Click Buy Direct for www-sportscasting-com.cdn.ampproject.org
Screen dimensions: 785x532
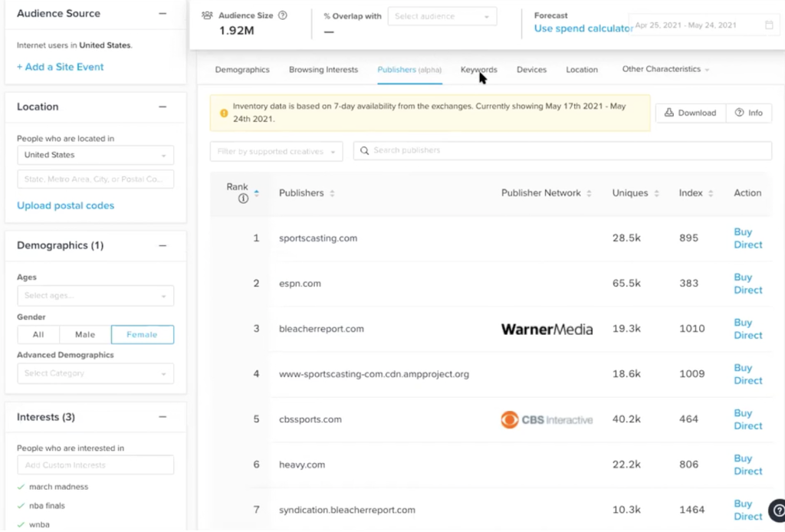coord(748,374)
